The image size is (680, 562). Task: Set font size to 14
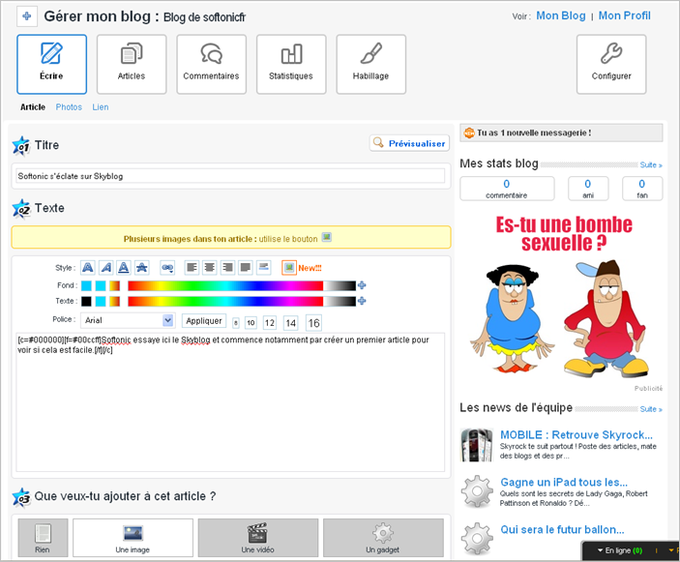[x=291, y=323]
